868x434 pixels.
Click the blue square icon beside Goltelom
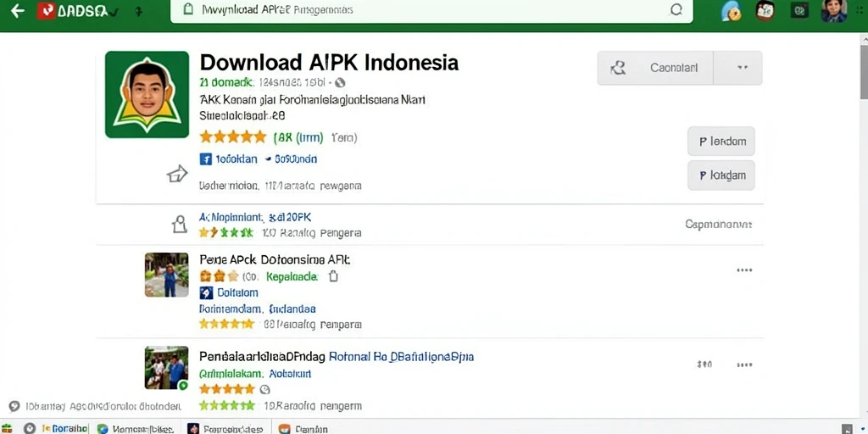pyautogui.click(x=205, y=292)
